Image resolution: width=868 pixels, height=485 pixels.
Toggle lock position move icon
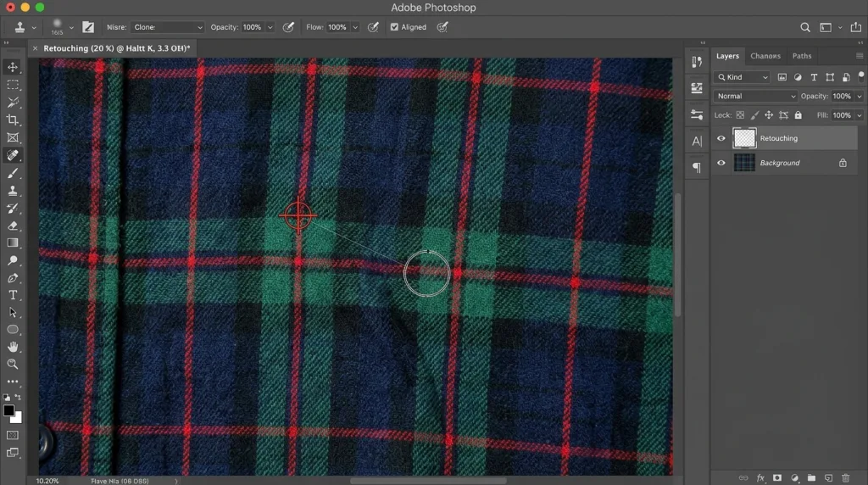[x=769, y=115]
